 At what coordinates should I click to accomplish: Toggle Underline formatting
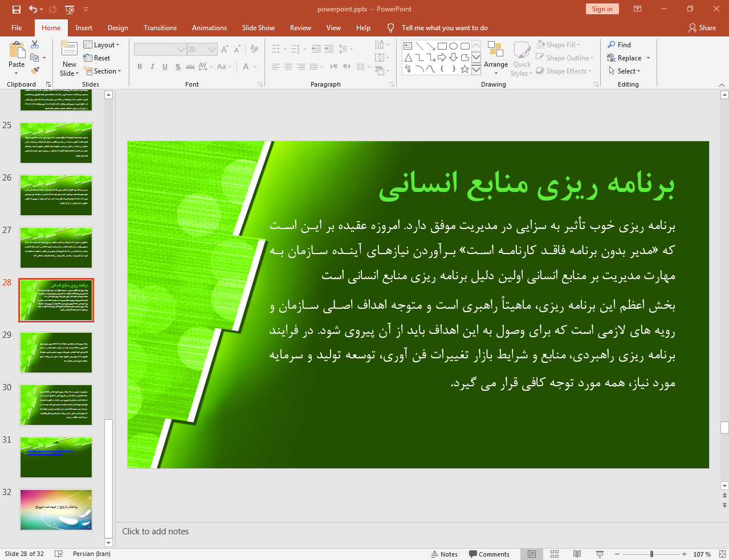(x=165, y=67)
